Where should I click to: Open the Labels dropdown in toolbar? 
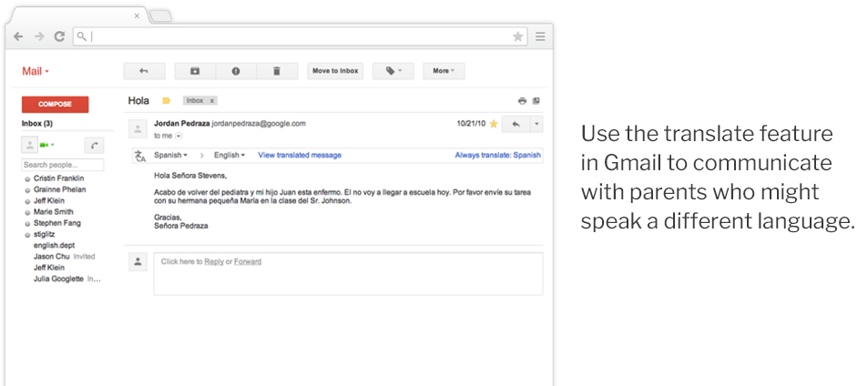click(x=393, y=70)
